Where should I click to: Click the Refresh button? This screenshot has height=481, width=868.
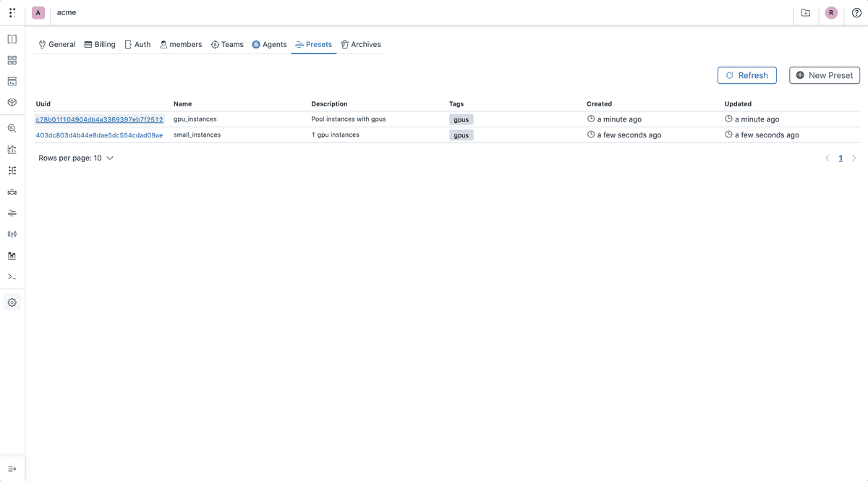click(747, 75)
